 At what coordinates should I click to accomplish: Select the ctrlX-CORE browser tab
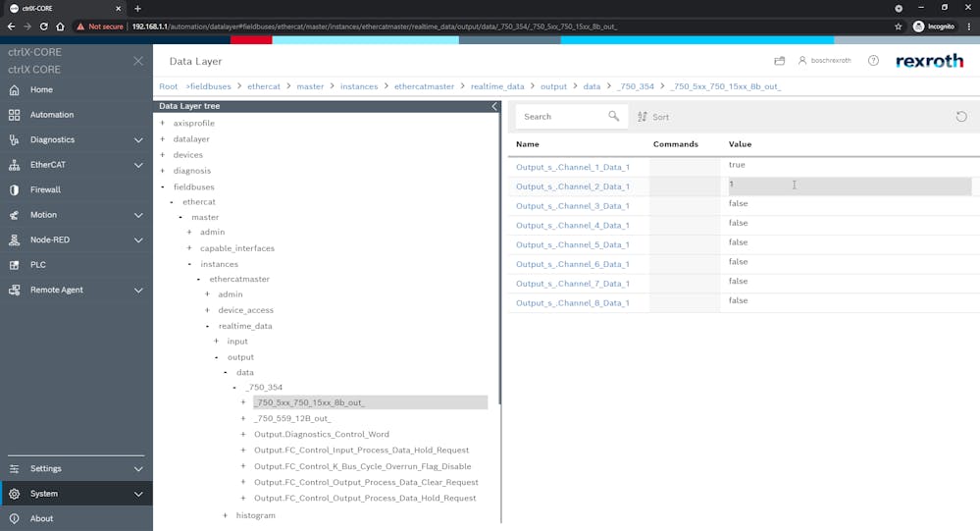coord(66,8)
